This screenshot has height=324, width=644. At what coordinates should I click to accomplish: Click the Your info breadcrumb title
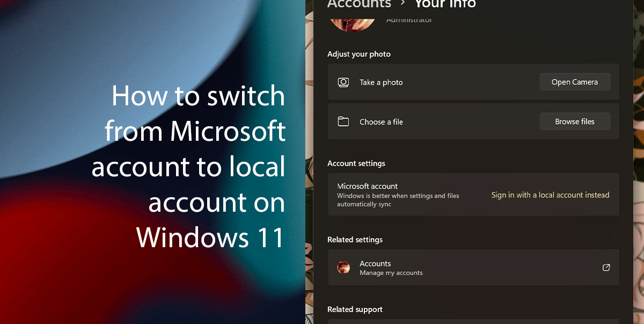pos(445,4)
